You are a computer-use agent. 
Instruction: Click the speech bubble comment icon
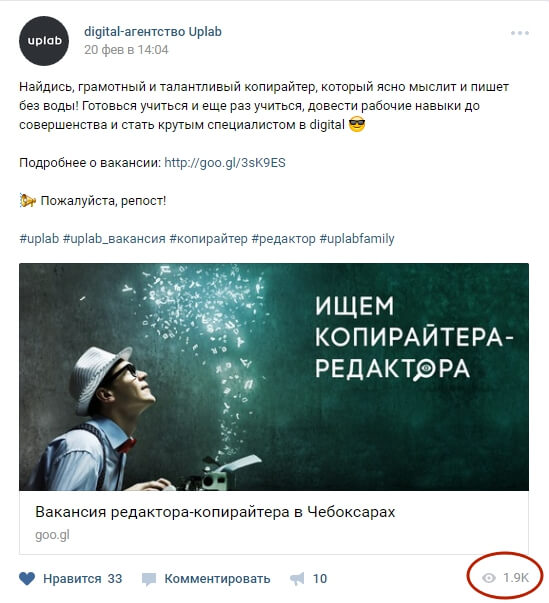click(149, 579)
